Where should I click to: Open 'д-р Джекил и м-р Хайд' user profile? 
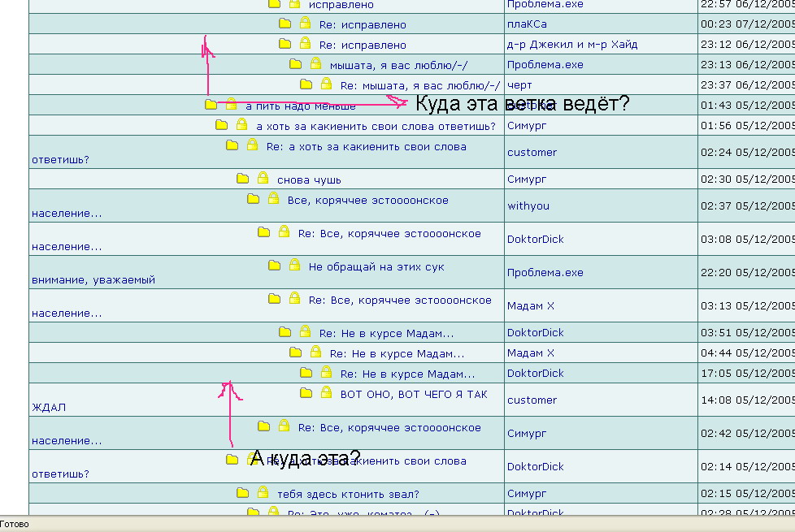[x=571, y=45]
